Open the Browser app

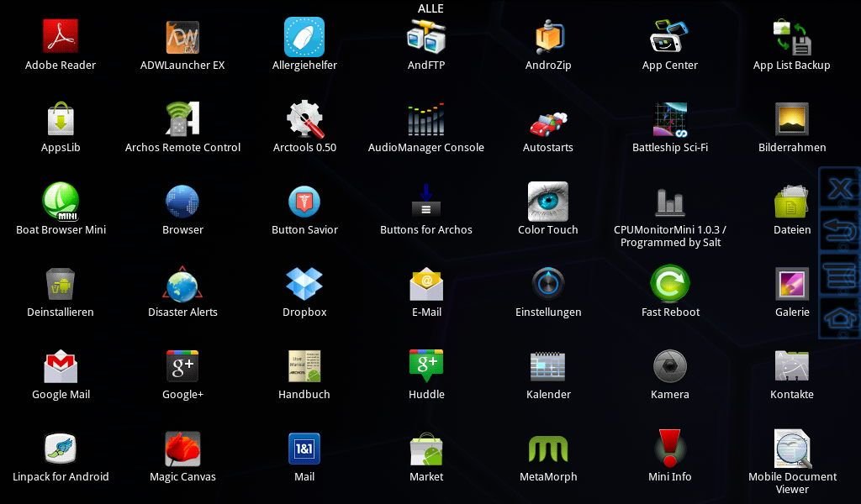click(x=182, y=202)
